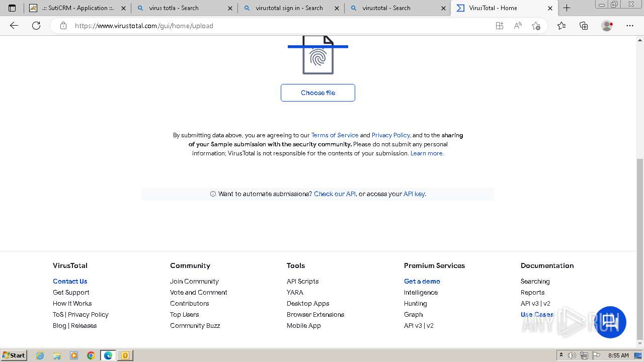Image resolution: width=644 pixels, height=362 pixels.
Task: Click the Learn more link
Action: click(427, 153)
